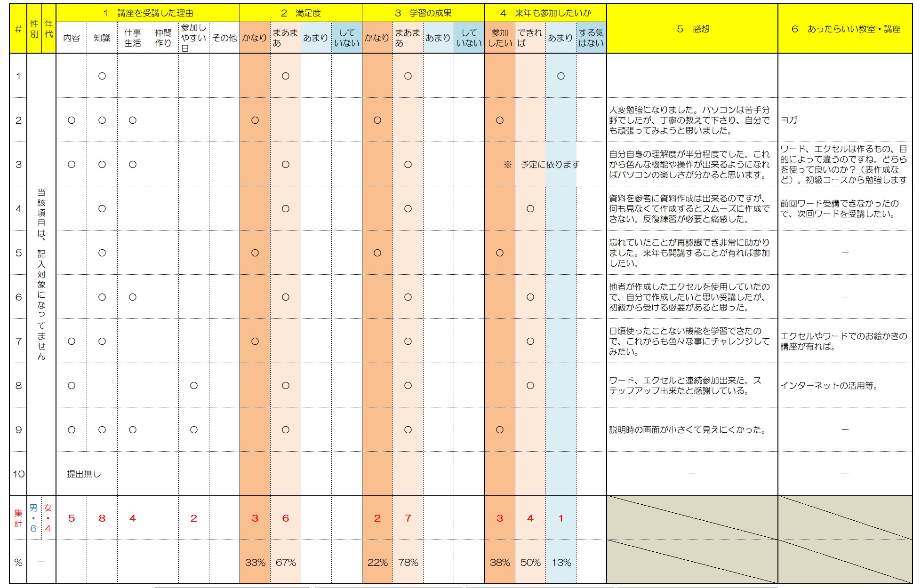Image resolution: width=921 pixels, height=588 pixels.
Task: Select the '女・4' total cell
Action: 48,518
